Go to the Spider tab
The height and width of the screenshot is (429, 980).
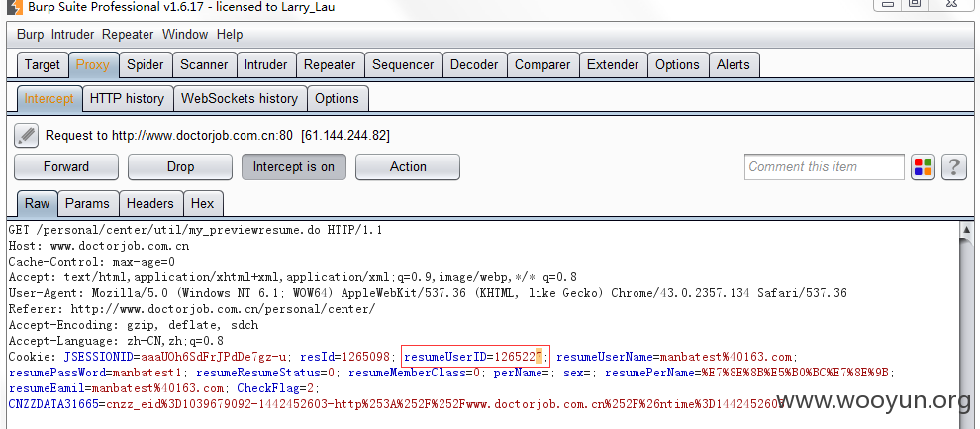(145, 65)
